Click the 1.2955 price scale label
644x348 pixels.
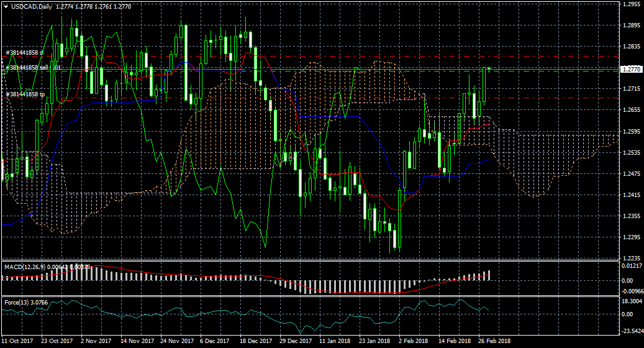tap(632, 4)
